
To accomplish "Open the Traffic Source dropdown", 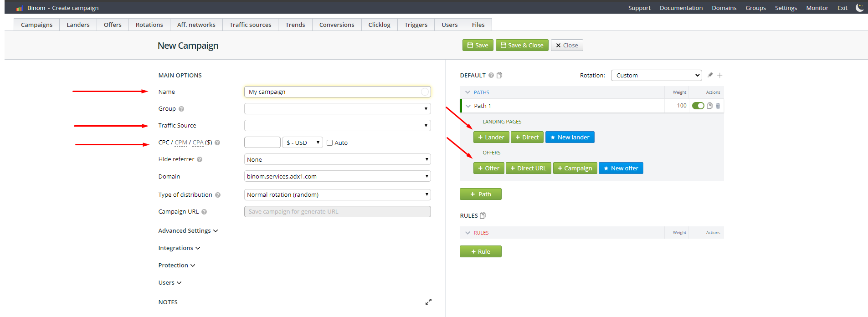I will (338, 125).
